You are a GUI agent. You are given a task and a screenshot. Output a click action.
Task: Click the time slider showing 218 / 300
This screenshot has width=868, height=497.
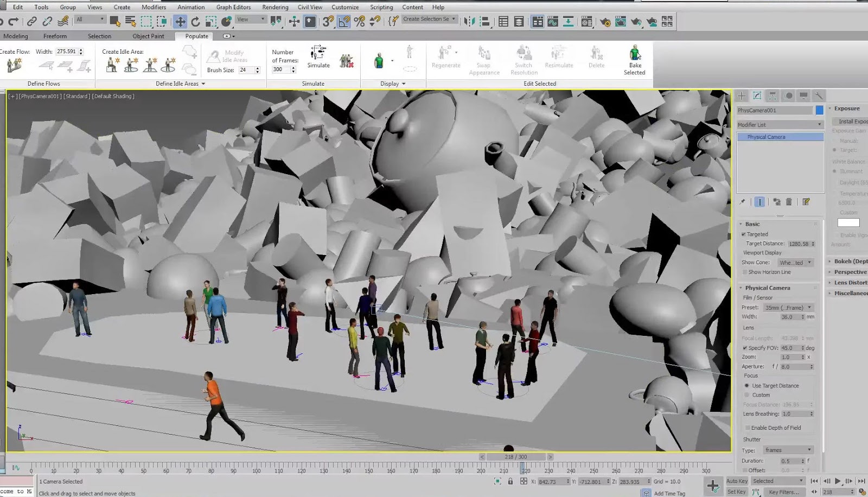pyautogui.click(x=515, y=457)
